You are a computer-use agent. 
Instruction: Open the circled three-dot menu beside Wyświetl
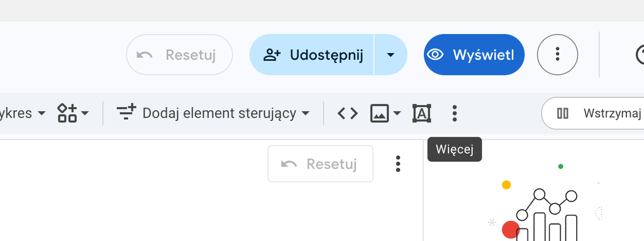coord(557,54)
